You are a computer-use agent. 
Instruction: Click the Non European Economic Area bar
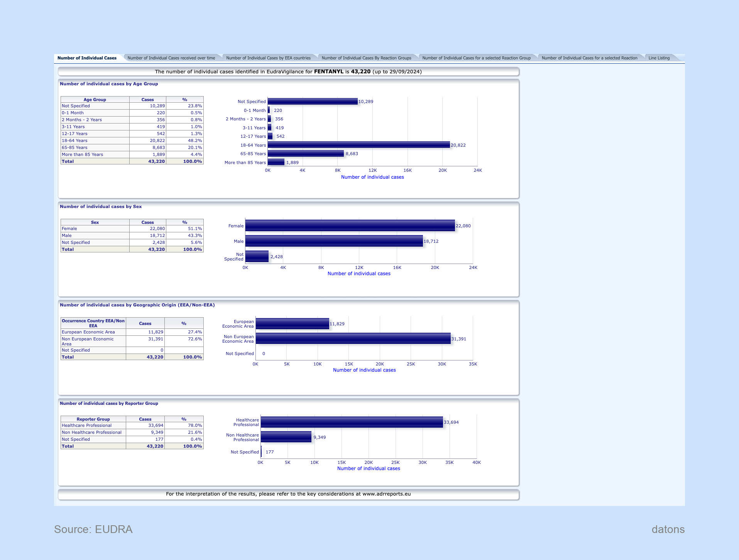pyautogui.click(x=353, y=339)
